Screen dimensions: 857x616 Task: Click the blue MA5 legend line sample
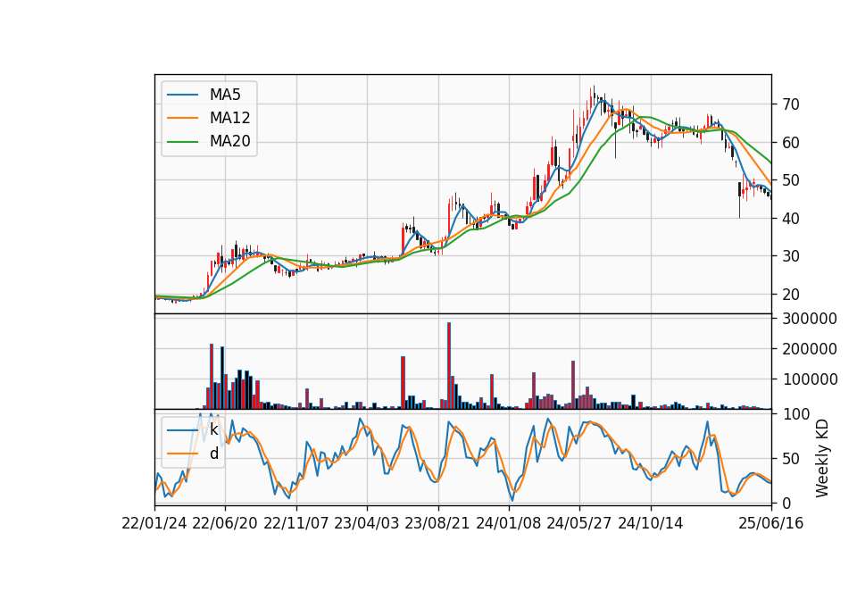point(182,95)
